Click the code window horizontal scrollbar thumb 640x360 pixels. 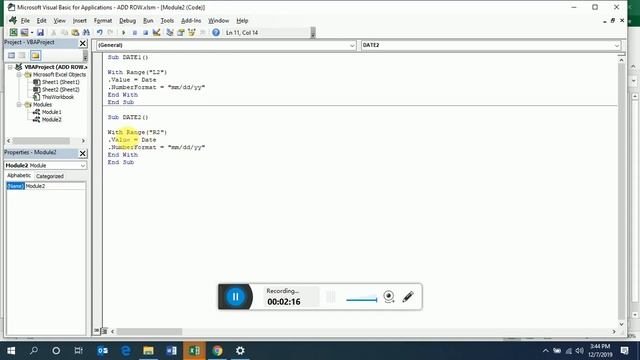point(149,332)
